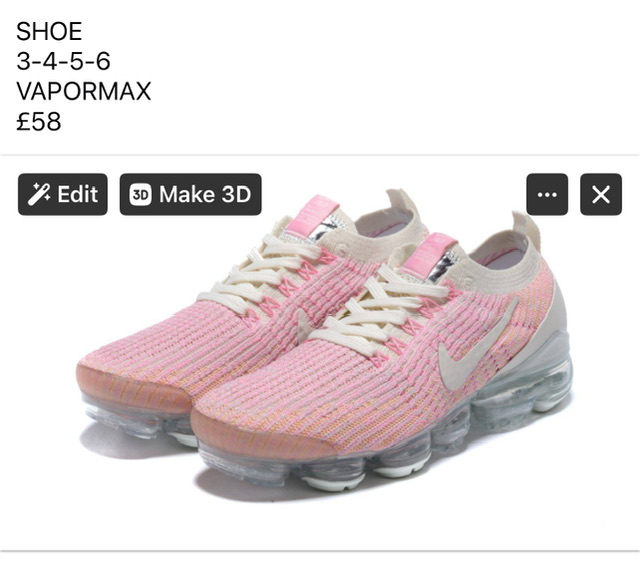Place cursor in the SHOE text line
The width and height of the screenshot is (640, 583).
(49, 31)
